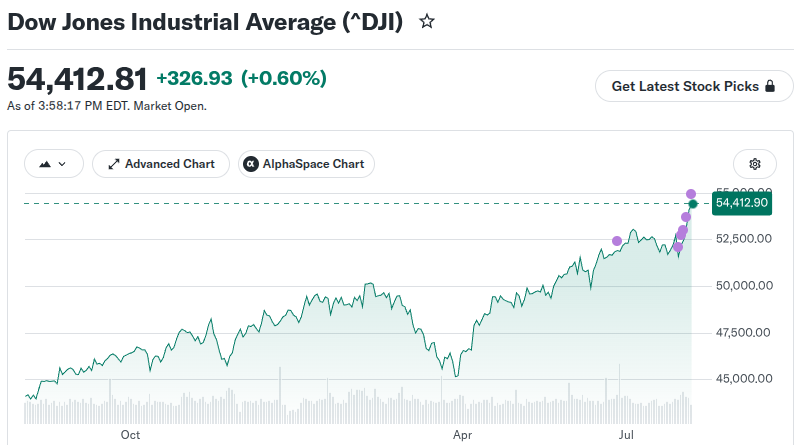Image resolution: width=795 pixels, height=445 pixels.
Task: Open the Advanced Chart
Action: [161, 164]
